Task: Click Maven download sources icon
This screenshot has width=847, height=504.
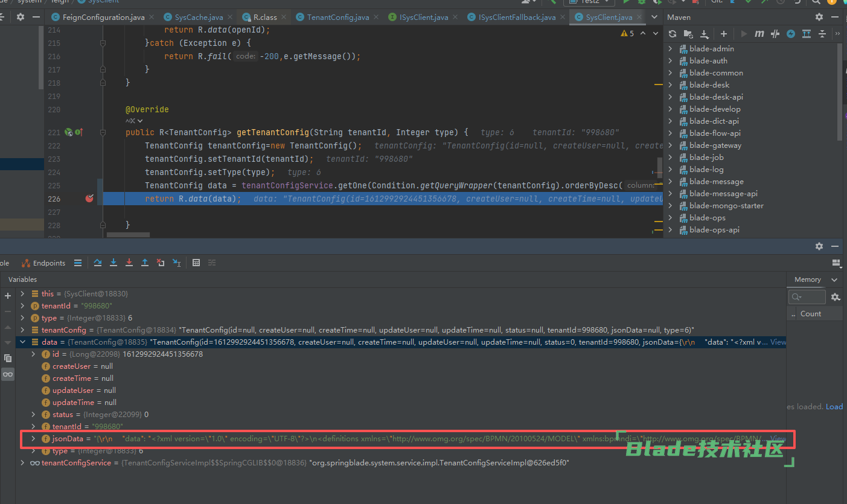Action: 704,34
